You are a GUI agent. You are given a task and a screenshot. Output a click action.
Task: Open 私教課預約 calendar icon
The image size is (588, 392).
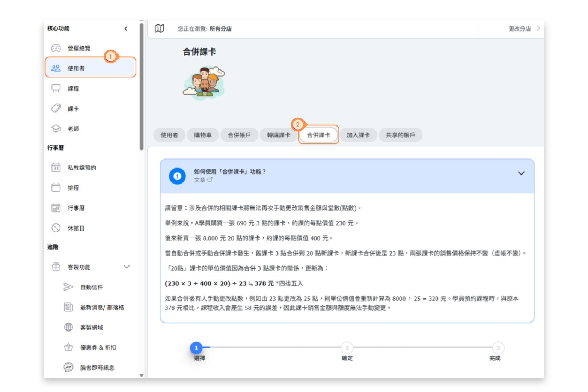pyautogui.click(x=56, y=167)
